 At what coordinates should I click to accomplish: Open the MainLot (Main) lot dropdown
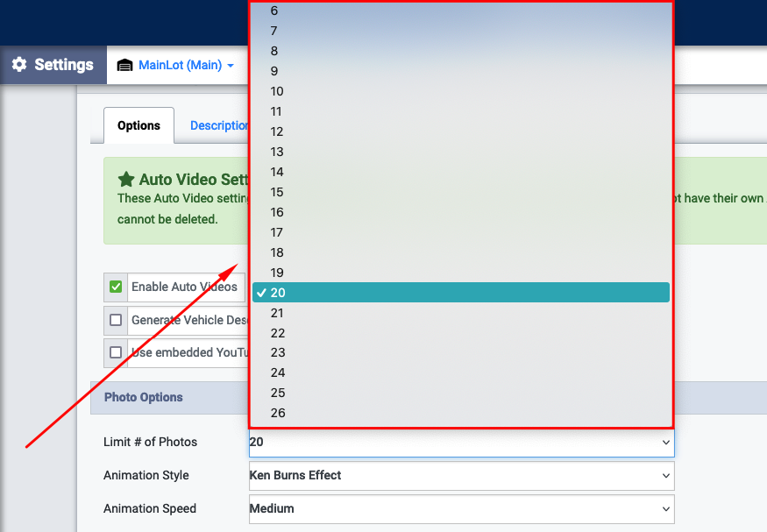click(x=186, y=65)
